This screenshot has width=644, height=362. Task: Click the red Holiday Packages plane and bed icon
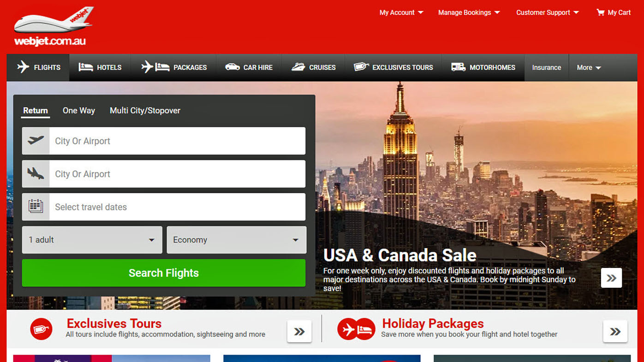point(356,329)
